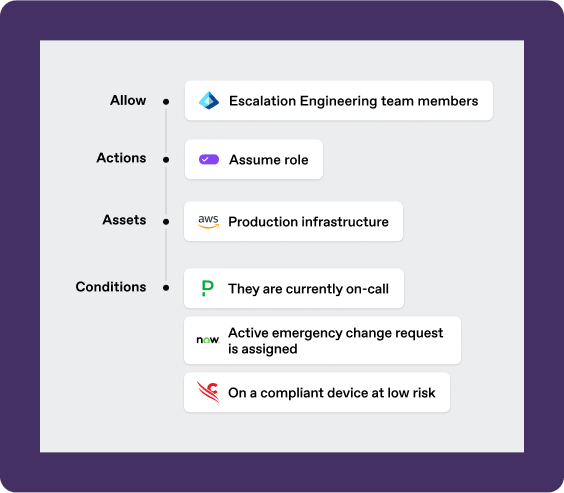This screenshot has height=493, width=564.
Task: Click the red CrowdStrike falcon icon
Action: click(x=208, y=392)
